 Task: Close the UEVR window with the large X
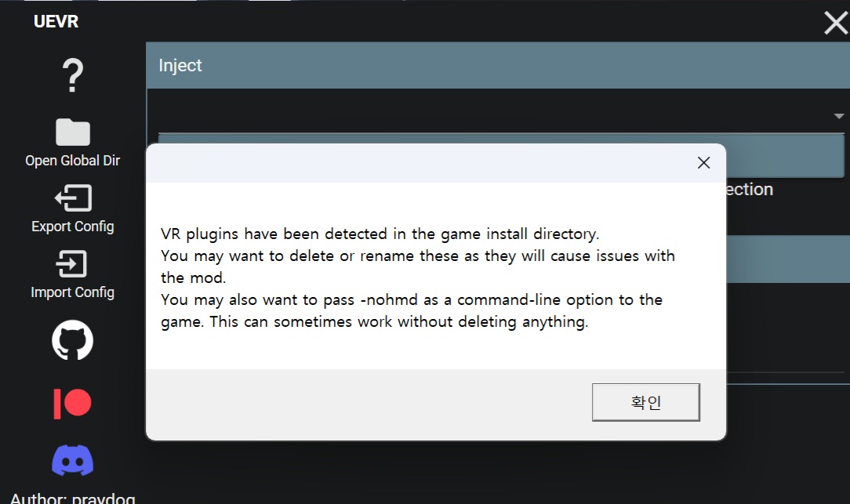coord(836,24)
